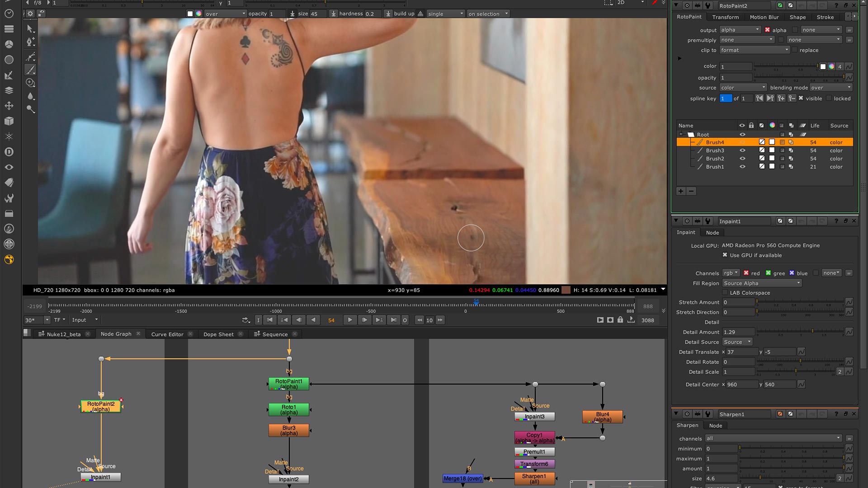The image size is (868, 488).
Task: Jump to the first frame with the skip-back icon
Action: 270,320
